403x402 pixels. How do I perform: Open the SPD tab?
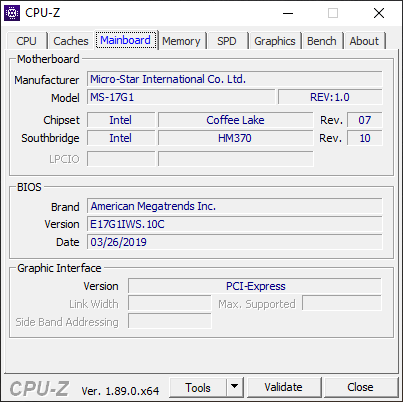(x=227, y=41)
